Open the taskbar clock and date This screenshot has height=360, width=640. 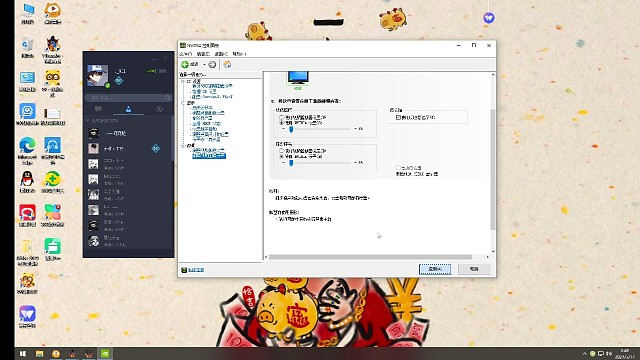(624, 353)
